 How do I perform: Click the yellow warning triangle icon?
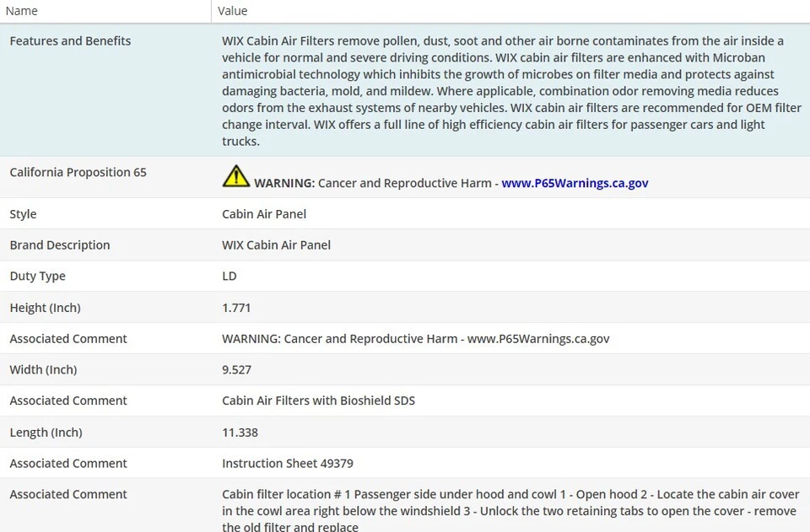pyautogui.click(x=236, y=175)
